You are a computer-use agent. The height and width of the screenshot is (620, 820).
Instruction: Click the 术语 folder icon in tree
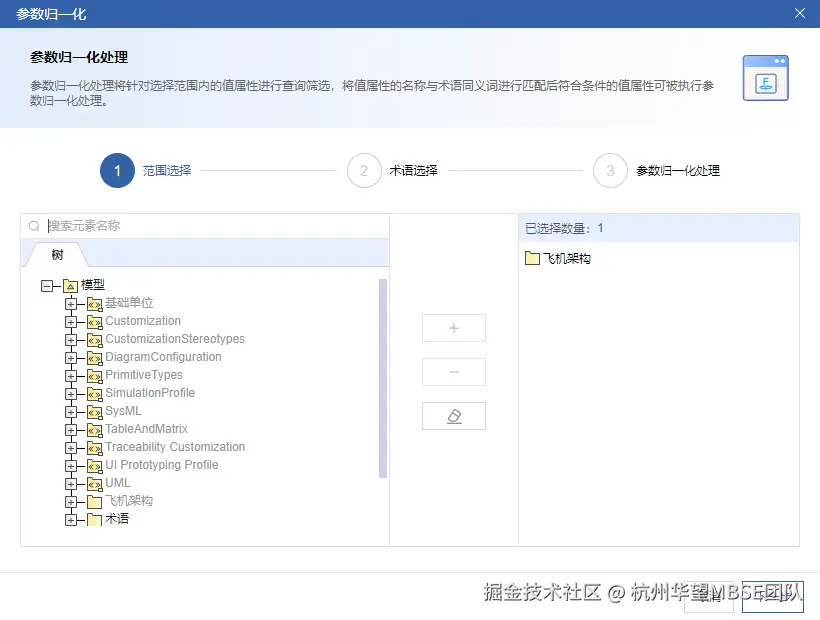click(94, 520)
